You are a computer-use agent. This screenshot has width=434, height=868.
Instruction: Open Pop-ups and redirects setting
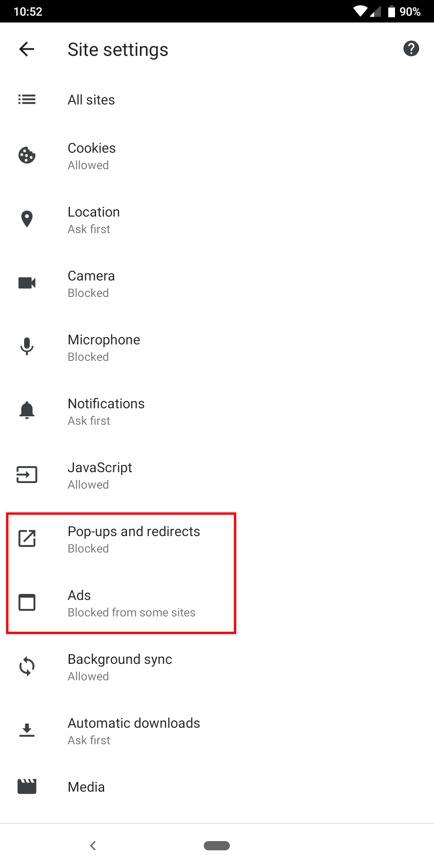[217, 539]
